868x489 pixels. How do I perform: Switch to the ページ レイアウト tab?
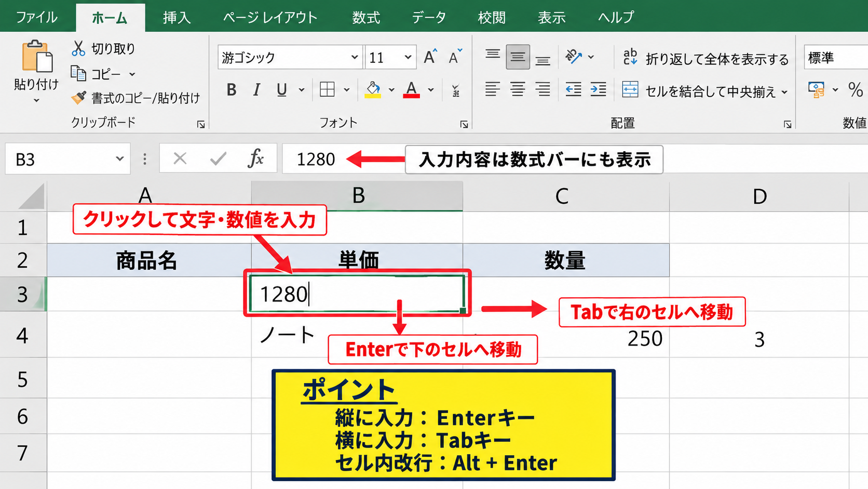270,17
